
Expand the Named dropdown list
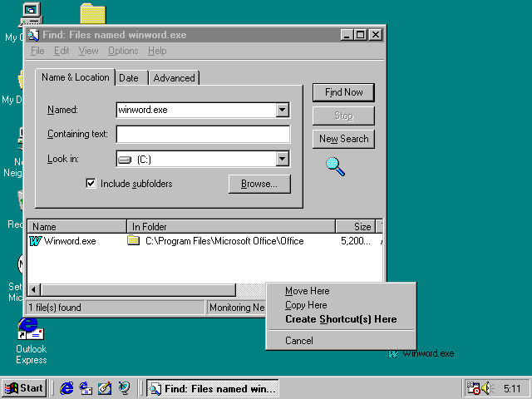click(x=282, y=110)
